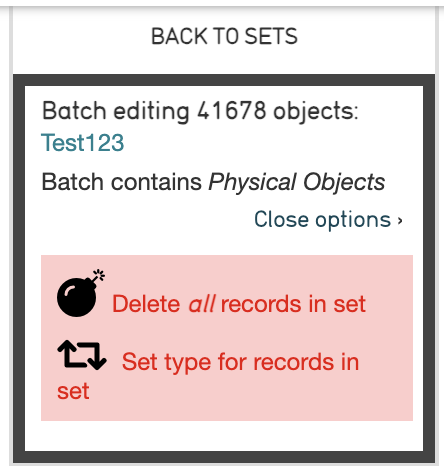Go back via BACK TO SETS
This screenshot has width=444, height=466.
[224, 36]
